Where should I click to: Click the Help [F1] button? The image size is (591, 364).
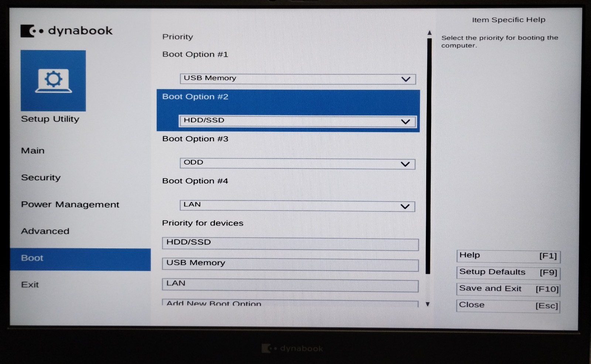[x=509, y=256]
